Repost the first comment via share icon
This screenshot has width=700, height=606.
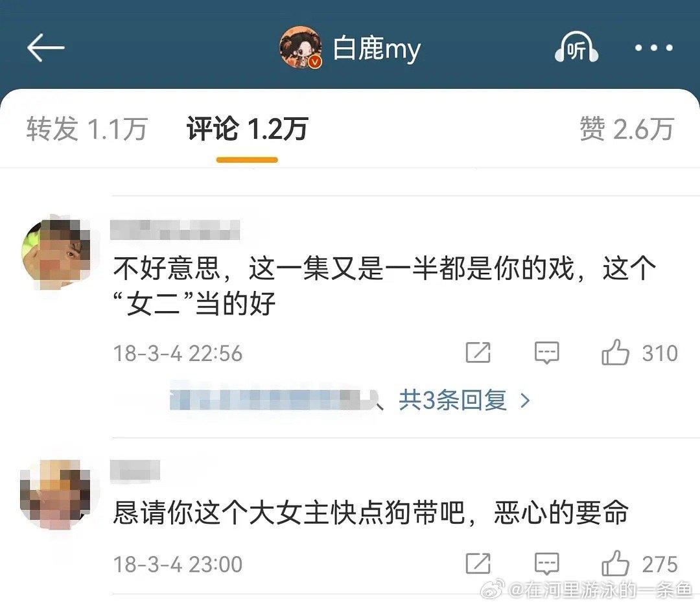point(478,353)
